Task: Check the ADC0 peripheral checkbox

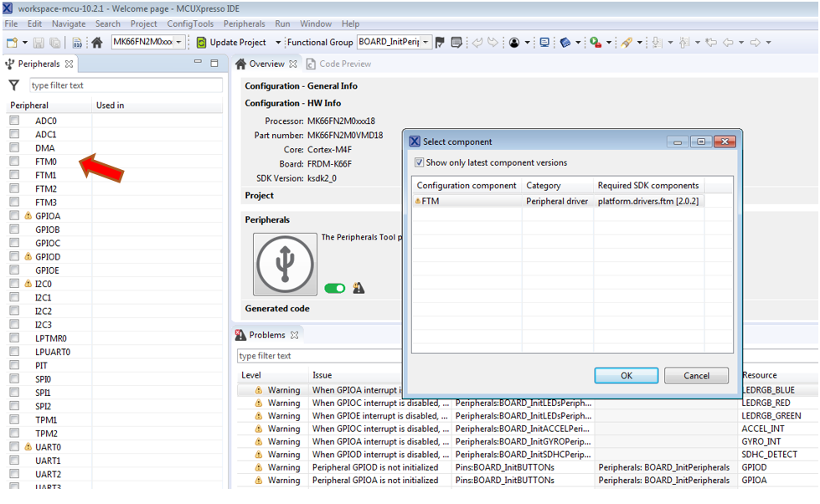Action: click(x=14, y=121)
